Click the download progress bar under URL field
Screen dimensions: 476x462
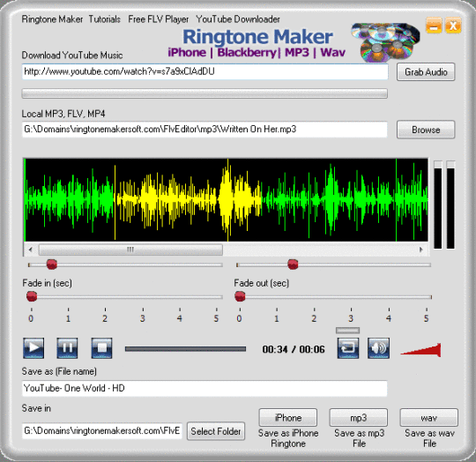tap(205, 93)
